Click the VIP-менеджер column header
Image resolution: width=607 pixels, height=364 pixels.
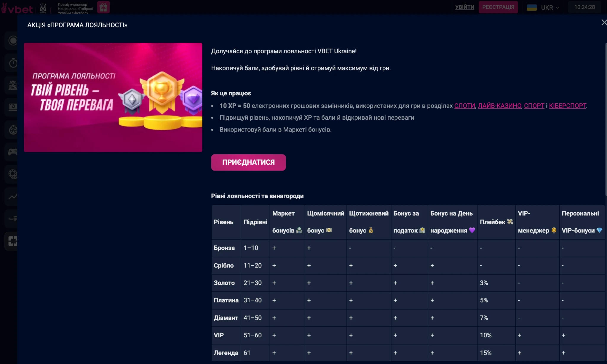[x=537, y=222]
